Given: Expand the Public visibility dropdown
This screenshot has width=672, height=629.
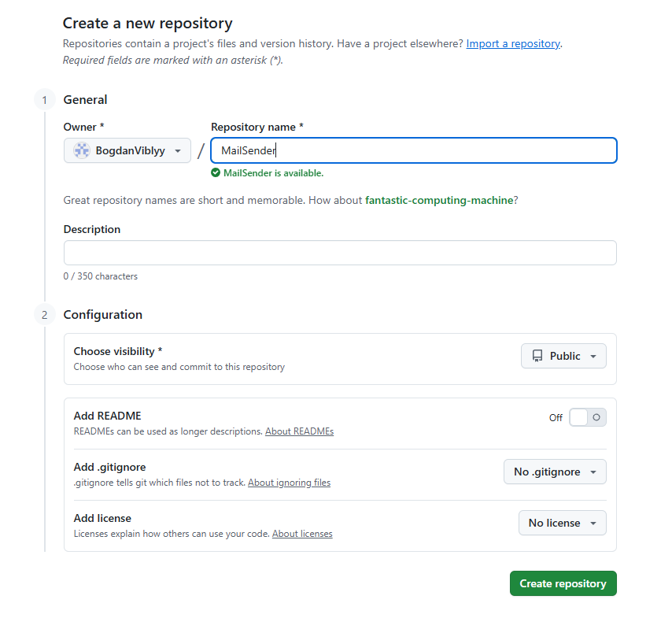Looking at the screenshot, I should tap(563, 356).
